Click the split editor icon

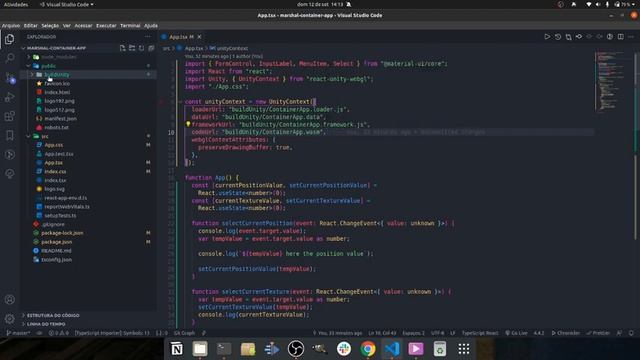620,37
